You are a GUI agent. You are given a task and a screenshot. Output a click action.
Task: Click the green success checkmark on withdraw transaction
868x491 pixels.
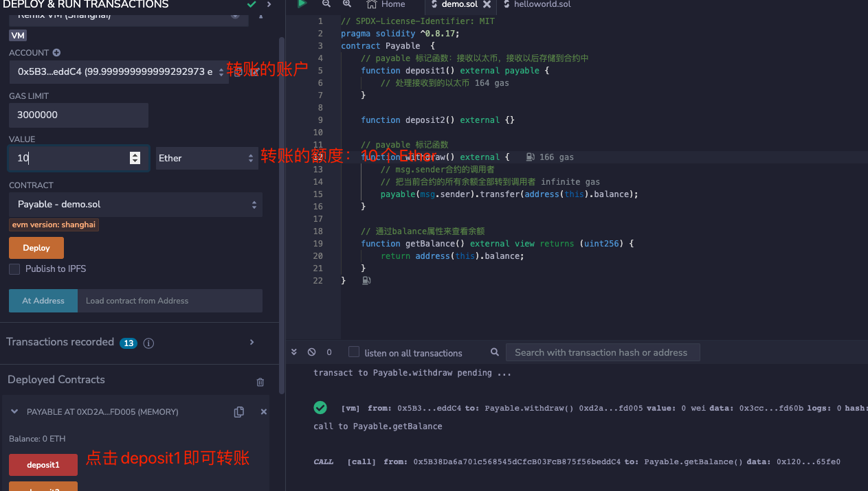tap(320, 407)
